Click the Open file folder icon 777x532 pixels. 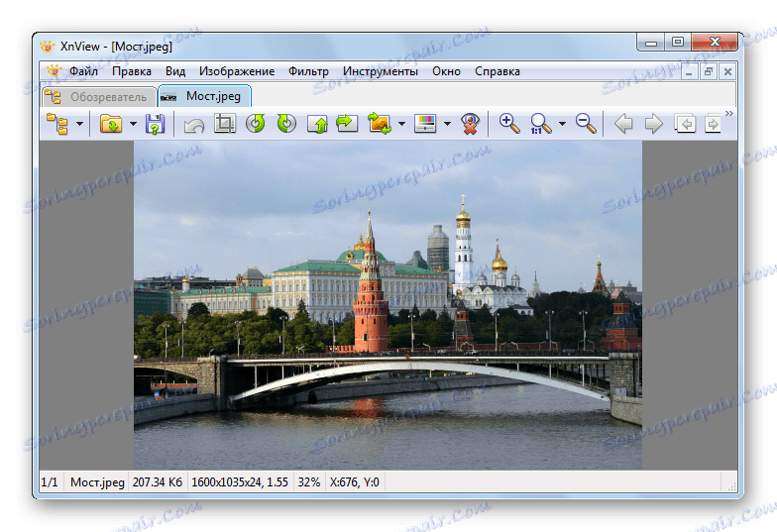pyautogui.click(x=111, y=124)
